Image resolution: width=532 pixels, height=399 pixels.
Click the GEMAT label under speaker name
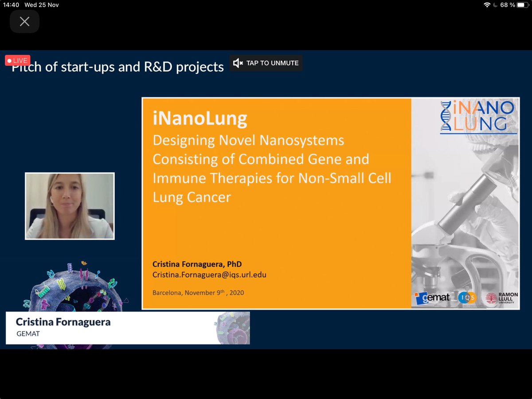pyautogui.click(x=27, y=333)
